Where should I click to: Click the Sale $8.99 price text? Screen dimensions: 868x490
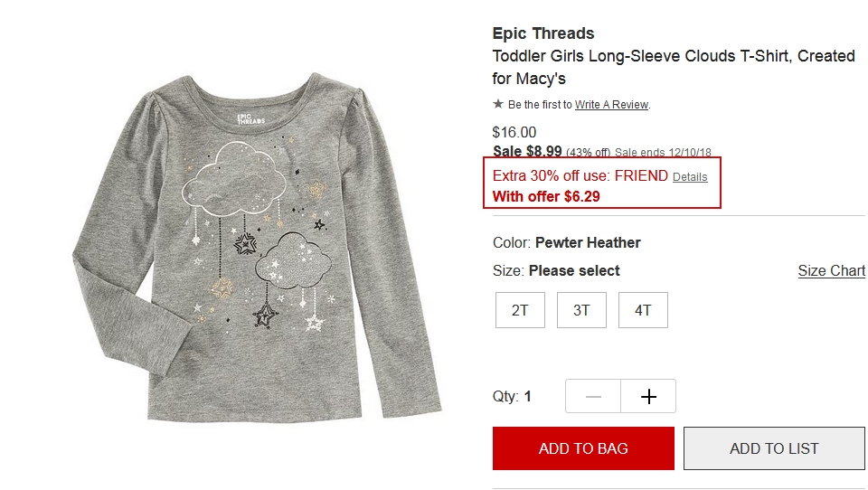[x=527, y=151]
